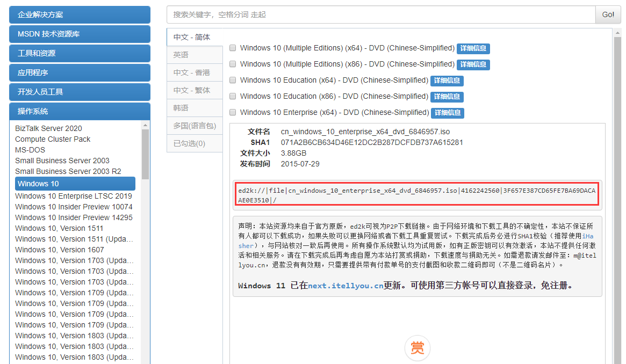Open the 中文 - 繁体 tab
626x364 pixels.
click(192, 90)
